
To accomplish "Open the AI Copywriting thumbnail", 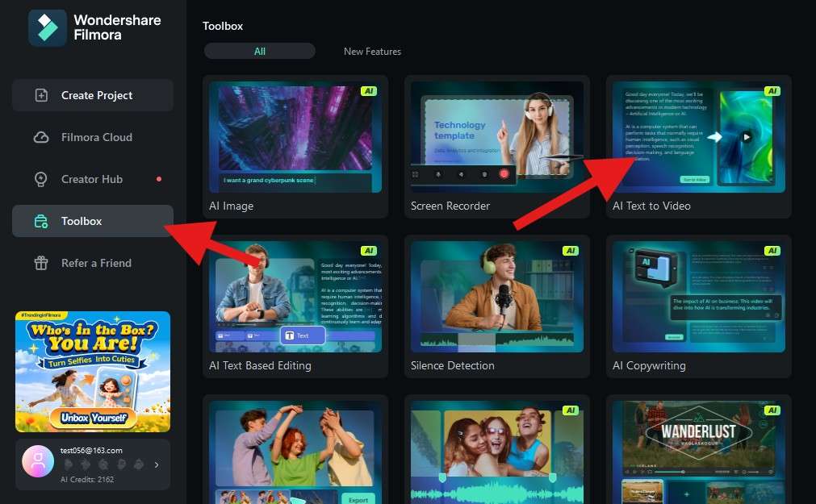I will coord(699,297).
